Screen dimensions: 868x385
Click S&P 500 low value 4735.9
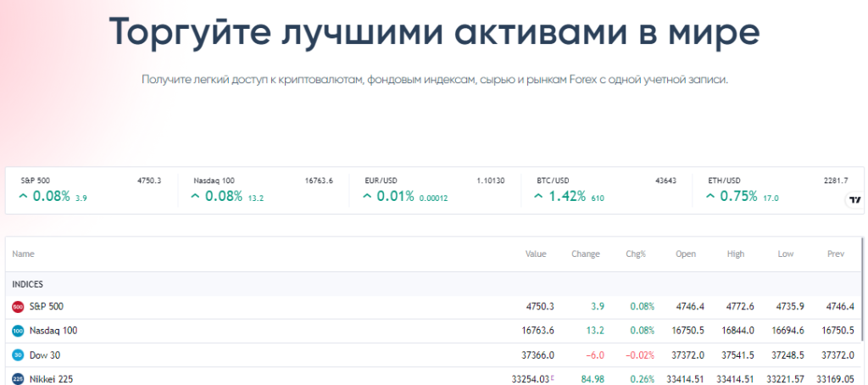coord(790,306)
